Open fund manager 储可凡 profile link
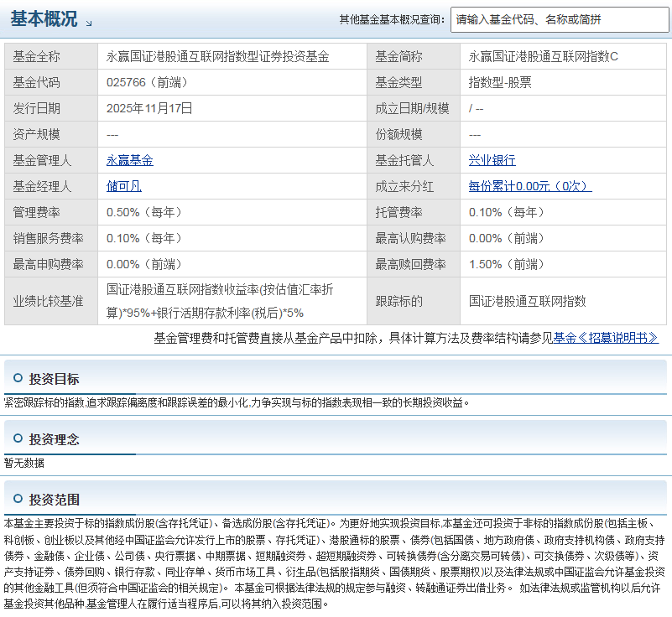The height and width of the screenshot is (617, 672). 124,186
